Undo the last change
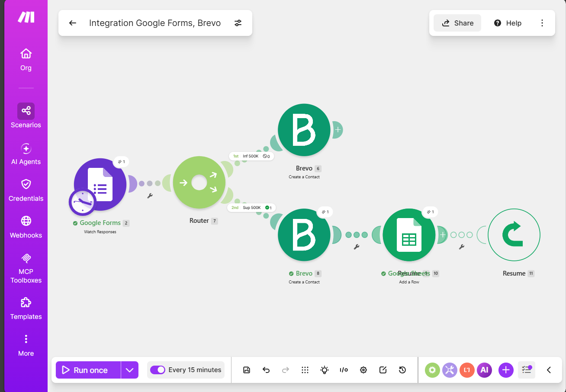 (266, 370)
